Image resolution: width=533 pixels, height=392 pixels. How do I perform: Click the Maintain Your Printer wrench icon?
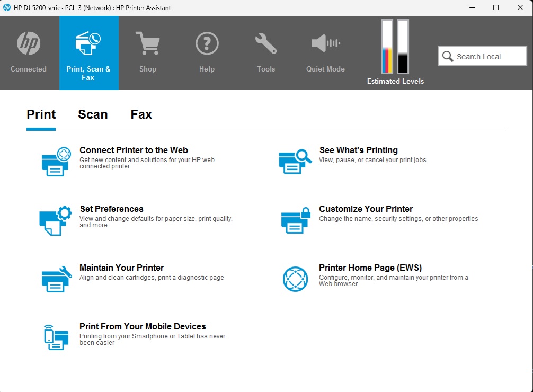pyautogui.click(x=56, y=279)
